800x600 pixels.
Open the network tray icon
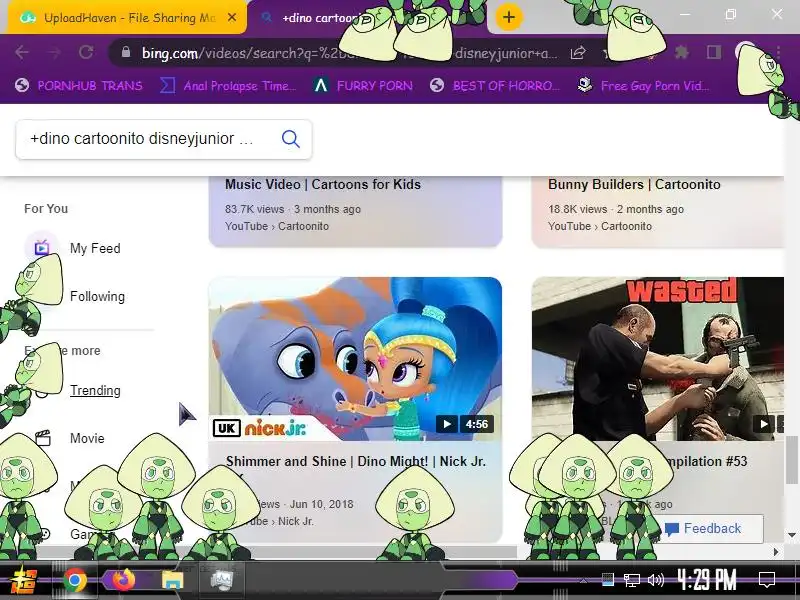[632, 580]
